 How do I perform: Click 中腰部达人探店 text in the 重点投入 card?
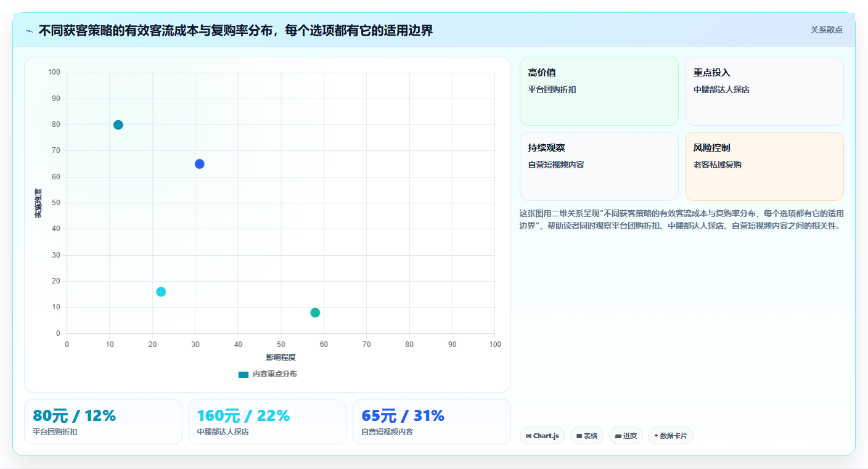coord(721,89)
